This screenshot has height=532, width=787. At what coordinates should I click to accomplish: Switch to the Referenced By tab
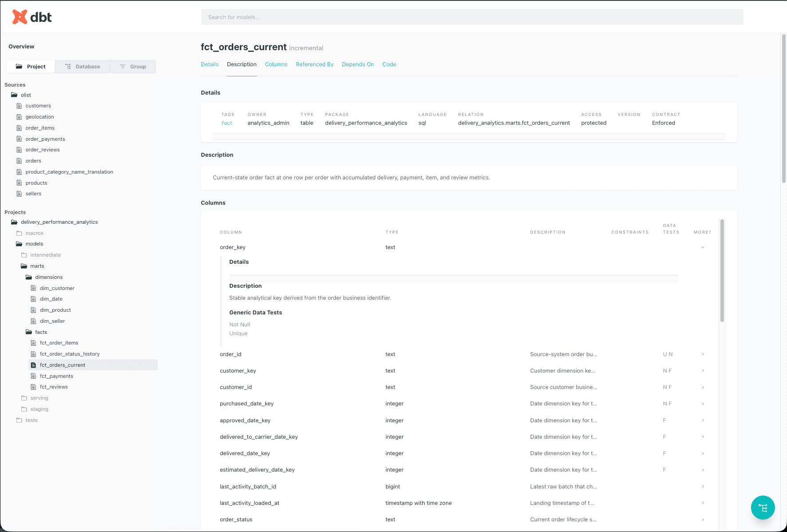point(314,64)
